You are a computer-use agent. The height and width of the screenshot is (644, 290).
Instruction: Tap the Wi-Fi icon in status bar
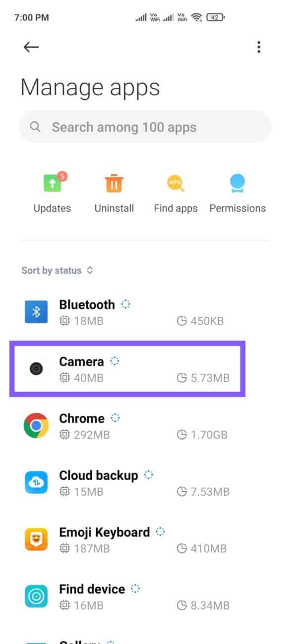[x=197, y=17]
